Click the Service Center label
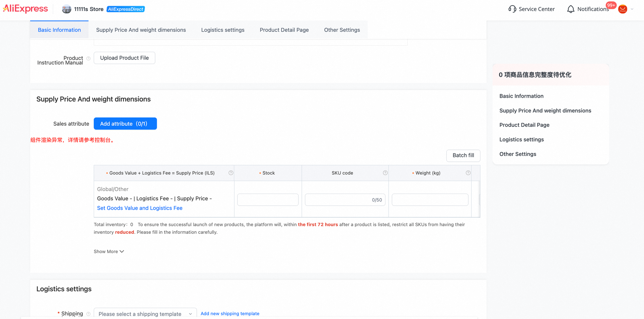This screenshot has width=644, height=319. point(536,9)
